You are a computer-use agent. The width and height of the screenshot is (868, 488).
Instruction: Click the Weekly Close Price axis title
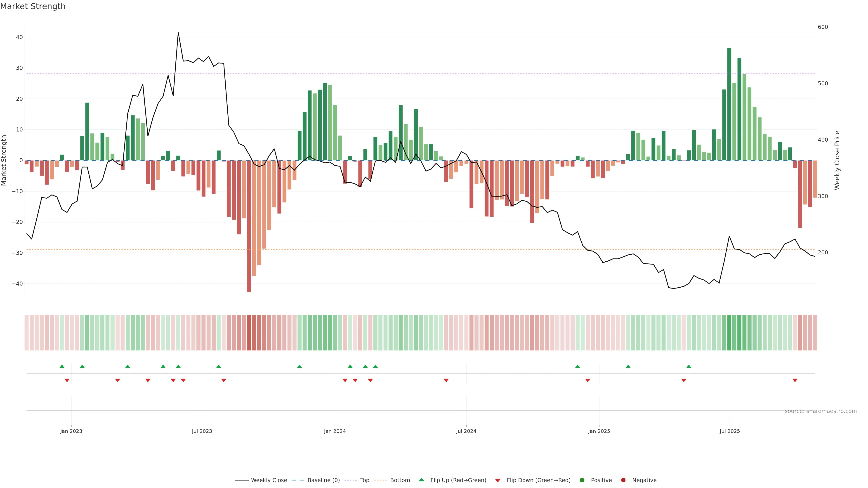[x=837, y=160]
